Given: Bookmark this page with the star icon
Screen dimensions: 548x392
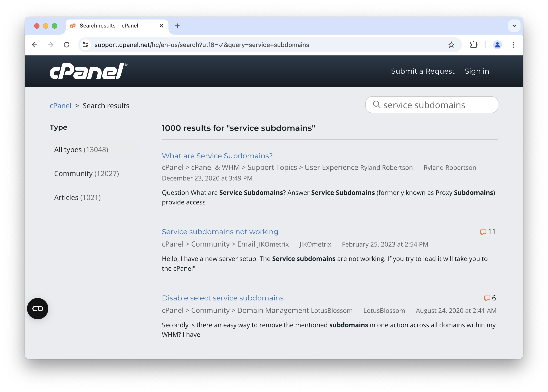Looking at the screenshot, I should [x=451, y=45].
